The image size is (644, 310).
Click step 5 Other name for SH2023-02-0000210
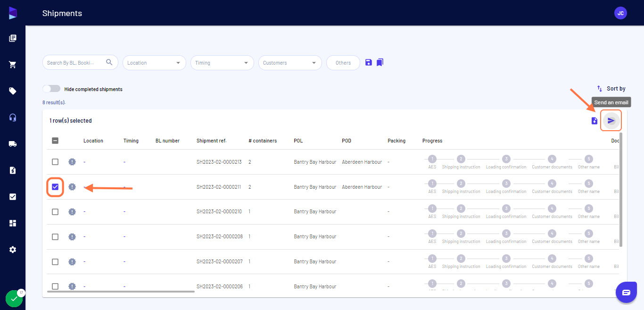coord(588,209)
